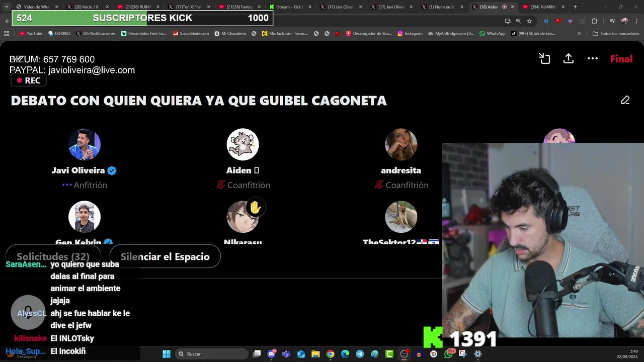Open Camtasia green icon on taskbar
This screenshot has height=362, width=644.
(389, 354)
